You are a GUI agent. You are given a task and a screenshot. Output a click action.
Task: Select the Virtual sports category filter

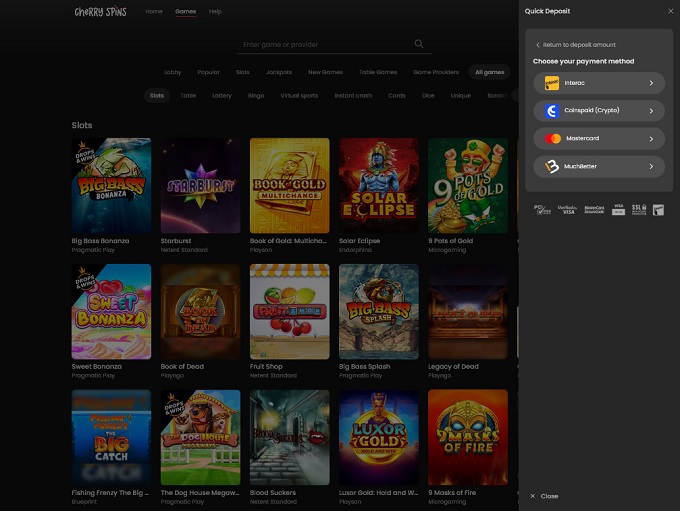299,96
